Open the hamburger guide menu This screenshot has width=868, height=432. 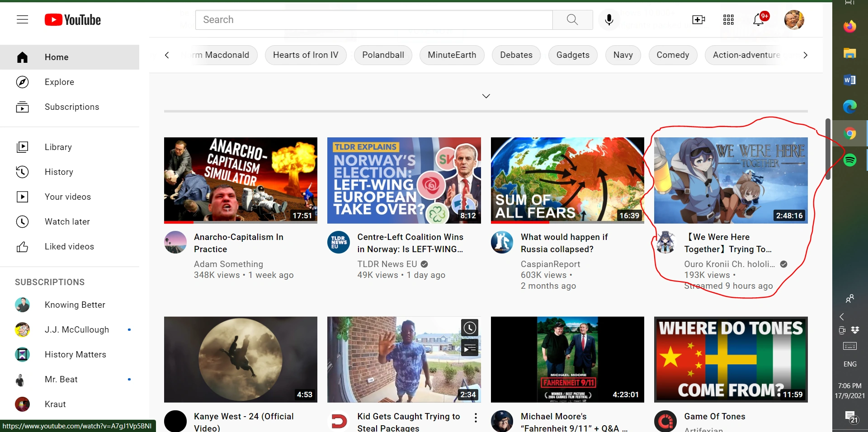[x=22, y=19]
